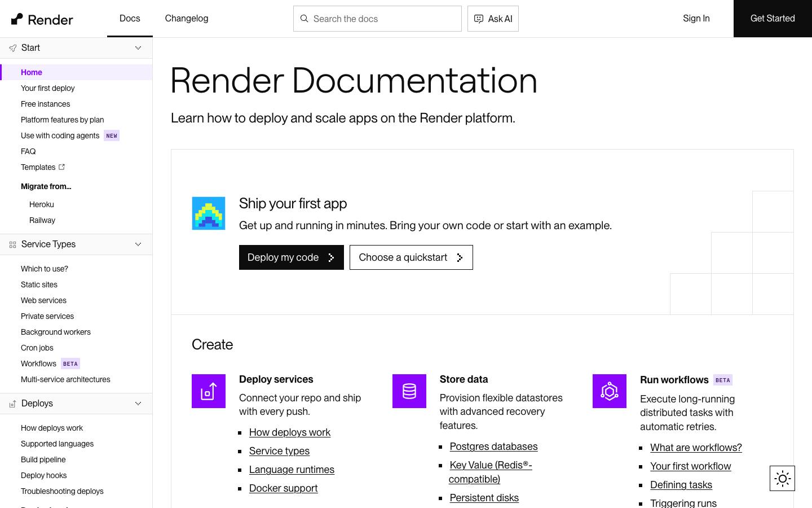
Task: Click the Ask AI chat icon
Action: pyautogui.click(x=479, y=19)
